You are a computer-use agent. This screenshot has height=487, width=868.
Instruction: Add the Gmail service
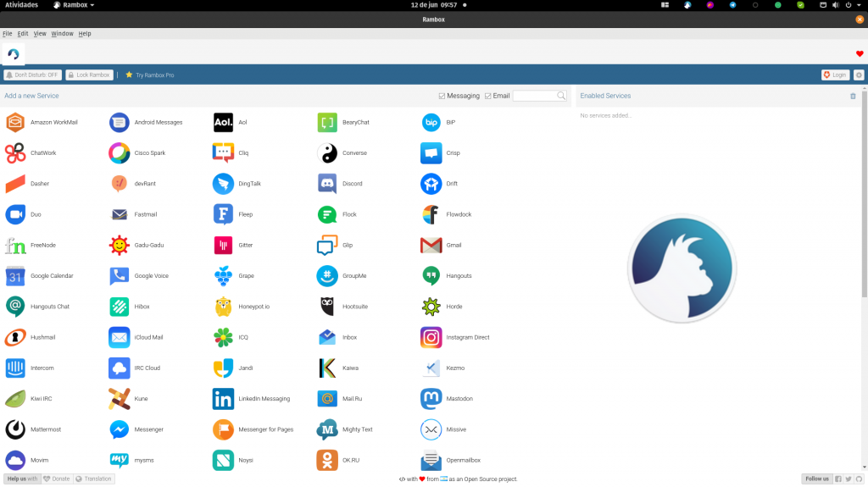(441, 245)
